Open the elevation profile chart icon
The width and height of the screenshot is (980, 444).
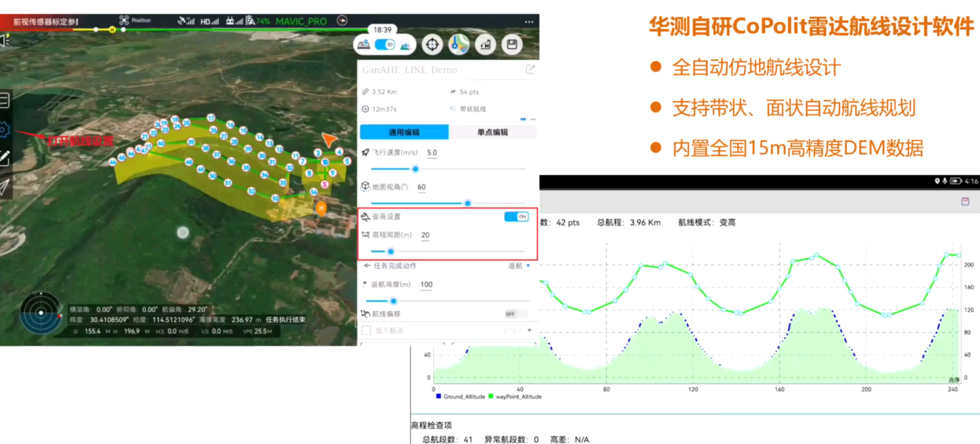click(485, 45)
